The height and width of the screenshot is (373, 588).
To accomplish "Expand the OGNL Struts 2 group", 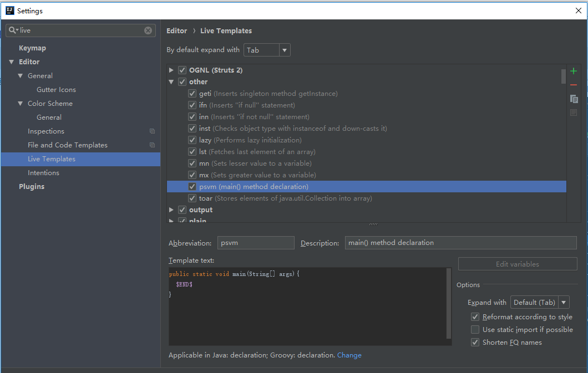I will click(171, 70).
